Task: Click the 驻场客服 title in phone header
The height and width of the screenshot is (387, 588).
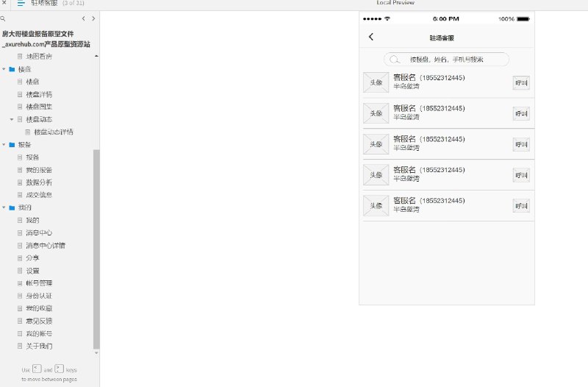Action: tap(442, 38)
